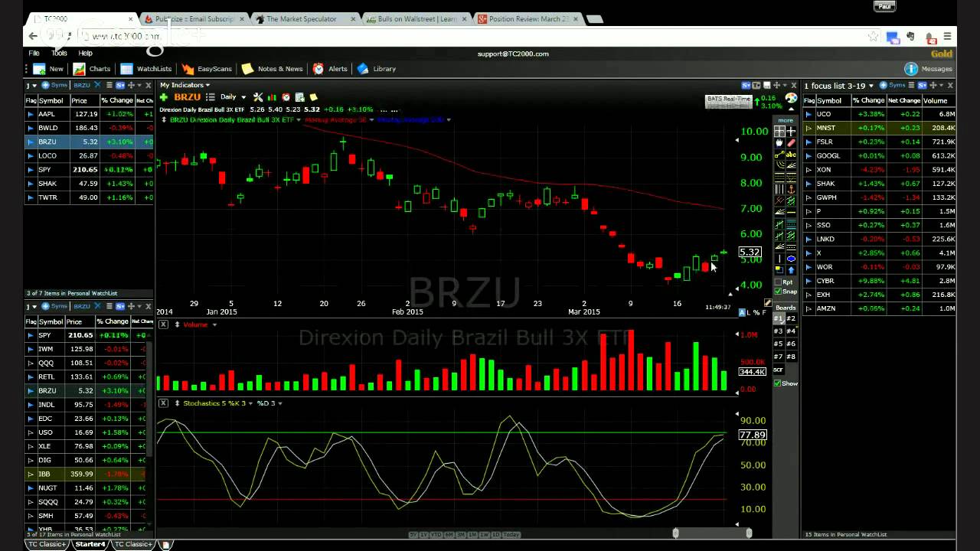Click the Syms add button in focus list
The width and height of the screenshot is (980, 551).
[893, 86]
